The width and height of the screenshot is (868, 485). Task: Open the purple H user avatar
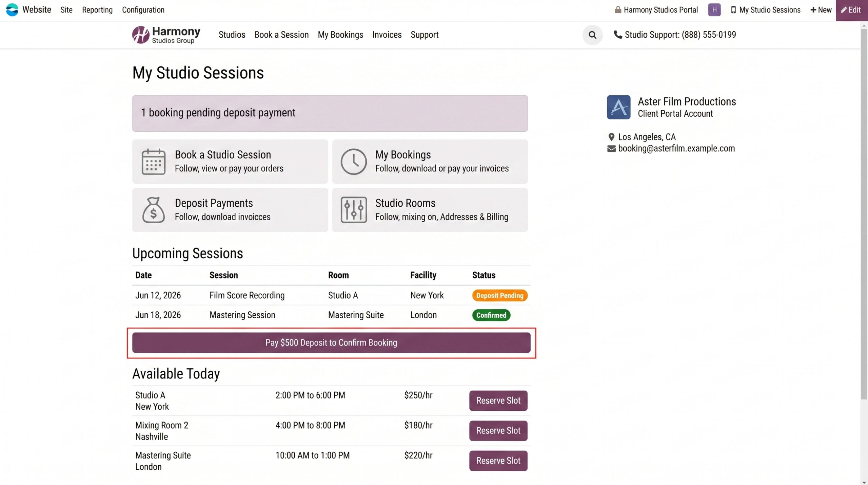click(x=714, y=10)
